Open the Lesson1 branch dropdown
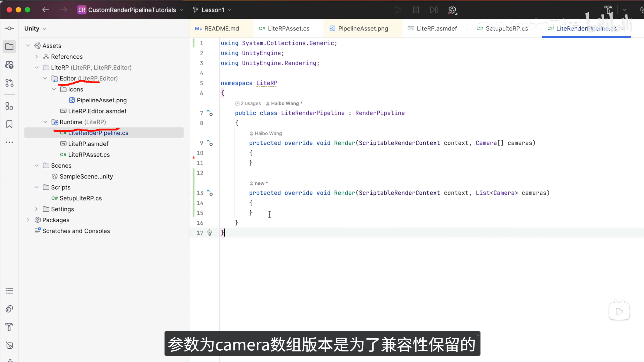The height and width of the screenshot is (362, 644). (213, 10)
